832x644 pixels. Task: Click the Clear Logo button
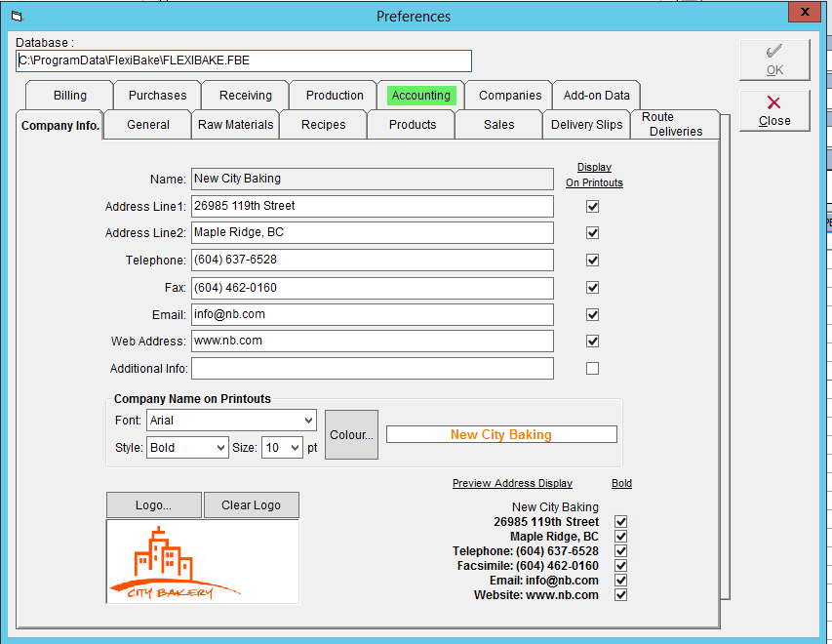tap(251, 504)
